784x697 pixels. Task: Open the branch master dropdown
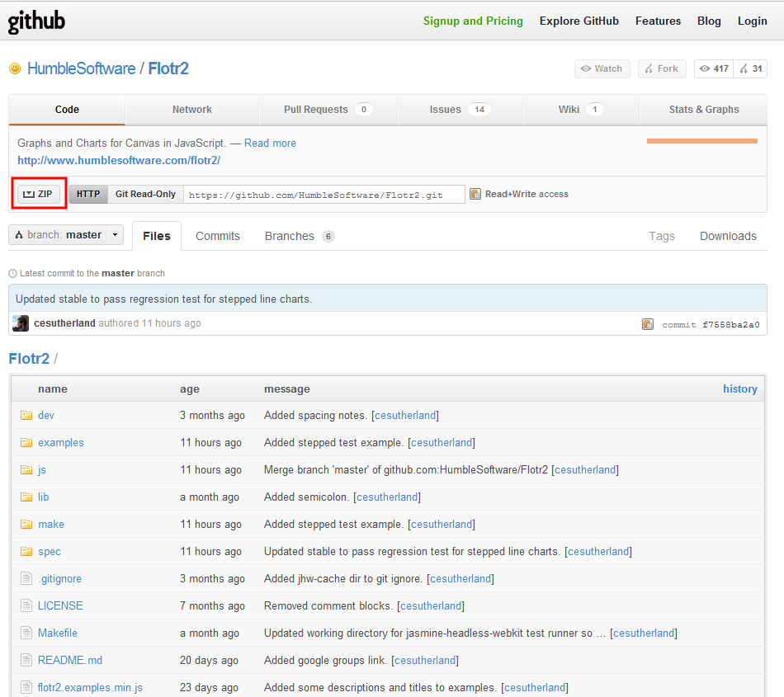point(66,235)
